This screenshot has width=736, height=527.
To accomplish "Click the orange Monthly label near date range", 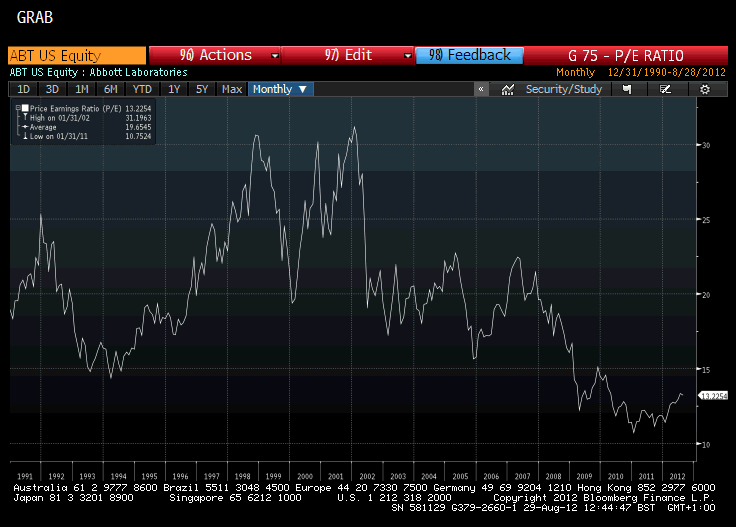I will tap(575, 73).
